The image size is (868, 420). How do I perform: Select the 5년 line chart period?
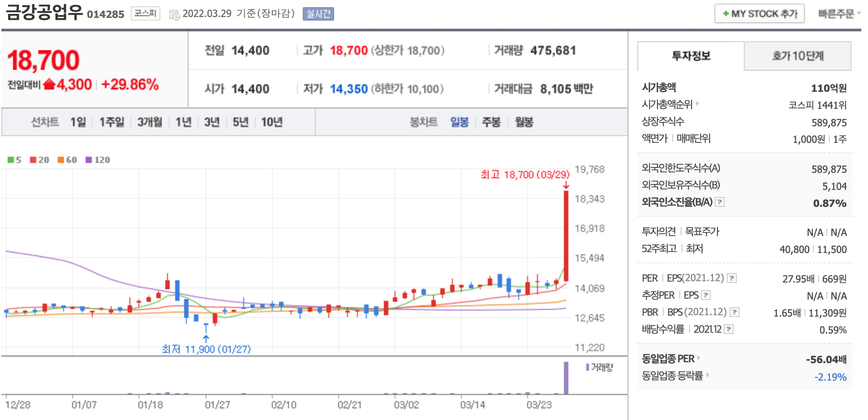tap(241, 122)
